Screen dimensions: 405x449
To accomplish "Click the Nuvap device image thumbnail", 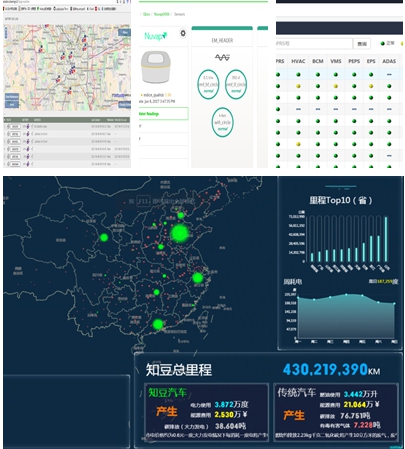I will [x=156, y=67].
